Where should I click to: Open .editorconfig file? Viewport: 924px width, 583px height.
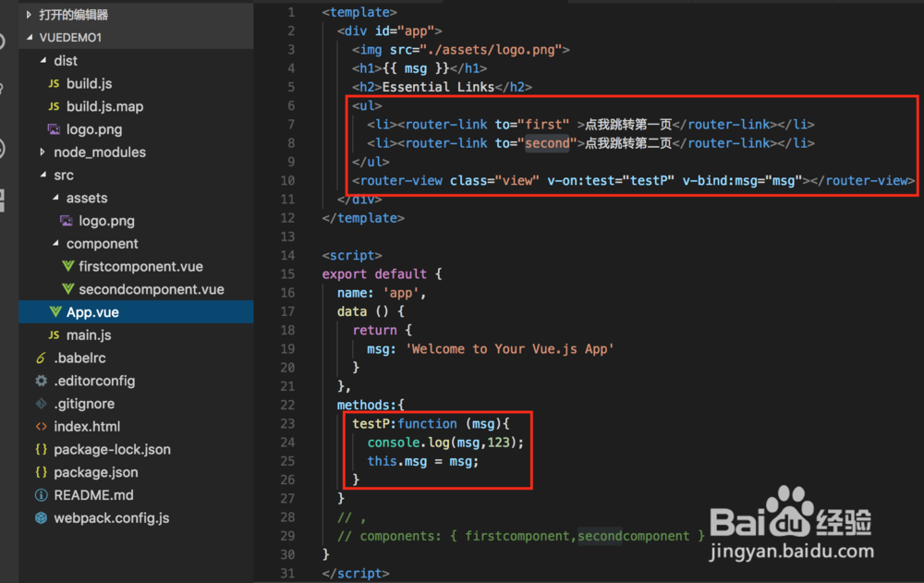tap(94, 381)
